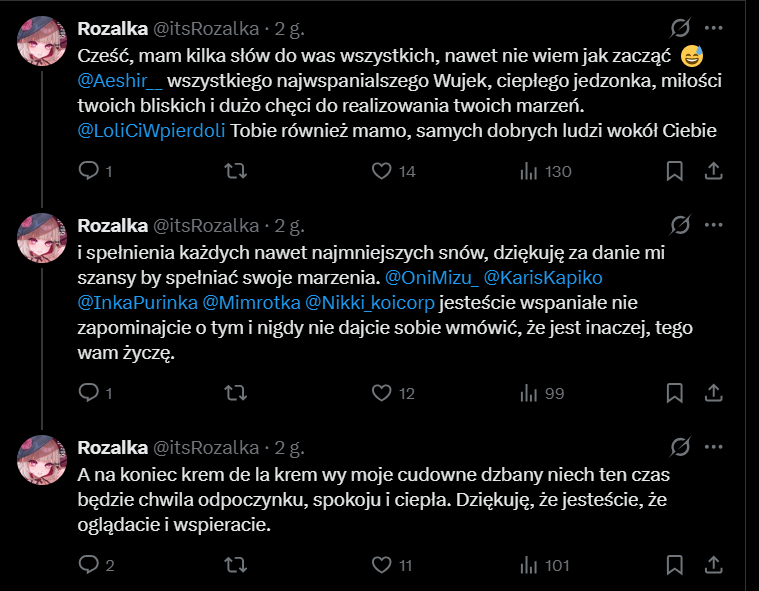Click the @Mimrotka mention link

coord(251,301)
